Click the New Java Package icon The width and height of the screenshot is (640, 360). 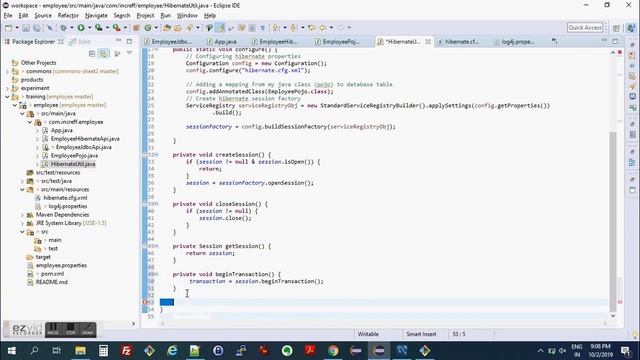pos(136,28)
